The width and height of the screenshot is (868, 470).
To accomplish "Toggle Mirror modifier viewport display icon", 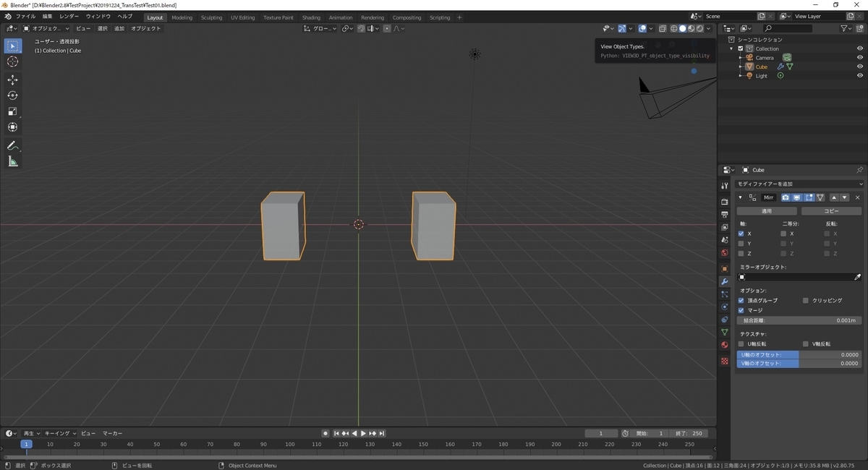I will 797,197.
